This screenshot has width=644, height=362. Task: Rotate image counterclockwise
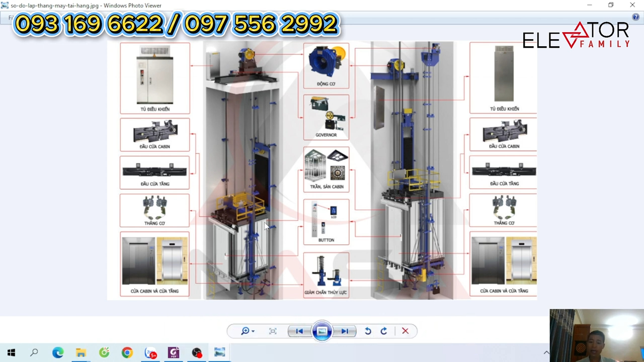click(x=368, y=331)
